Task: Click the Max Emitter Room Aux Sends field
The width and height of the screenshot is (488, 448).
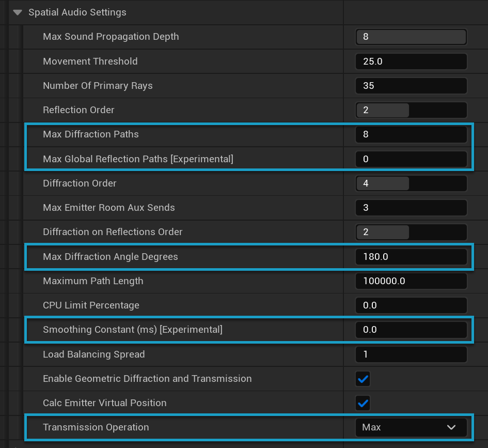Action: (411, 208)
